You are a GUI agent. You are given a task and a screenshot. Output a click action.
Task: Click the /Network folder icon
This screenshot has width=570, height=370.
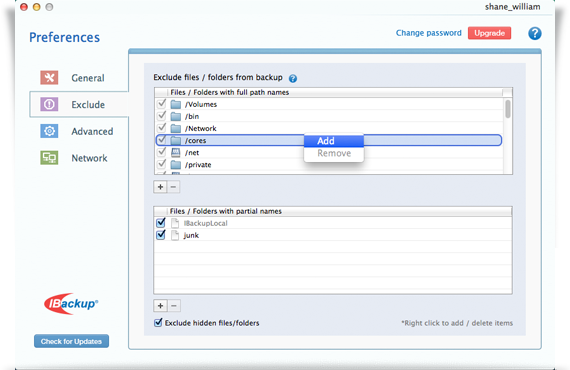[x=176, y=128]
